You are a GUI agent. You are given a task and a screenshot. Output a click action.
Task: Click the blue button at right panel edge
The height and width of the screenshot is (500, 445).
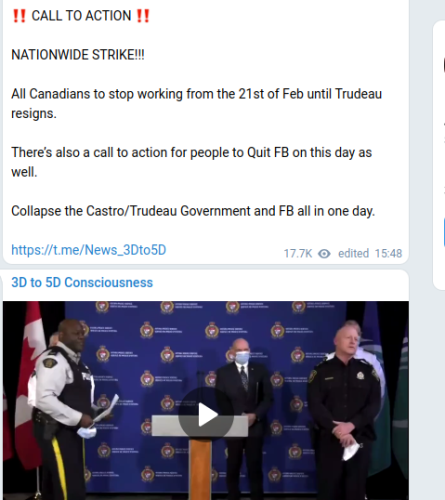coord(444,232)
